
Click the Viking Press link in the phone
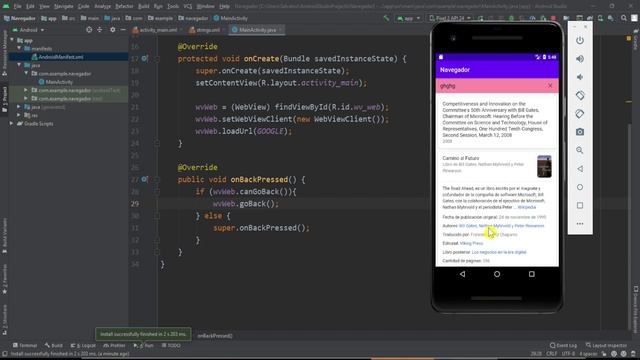[x=471, y=243]
